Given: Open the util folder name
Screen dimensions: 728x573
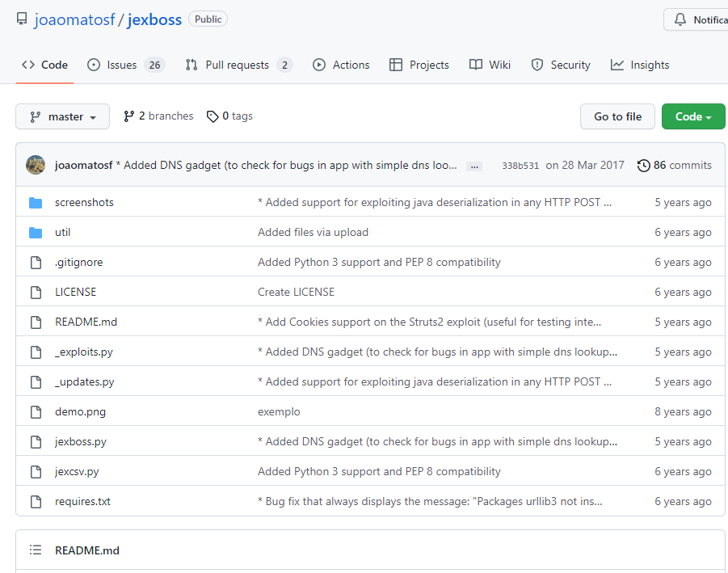Looking at the screenshot, I should (63, 232).
